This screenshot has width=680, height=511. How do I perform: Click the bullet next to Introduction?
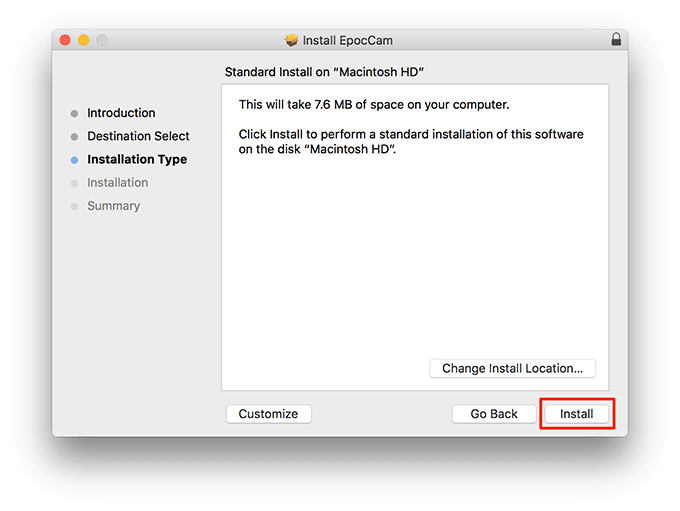click(x=74, y=114)
